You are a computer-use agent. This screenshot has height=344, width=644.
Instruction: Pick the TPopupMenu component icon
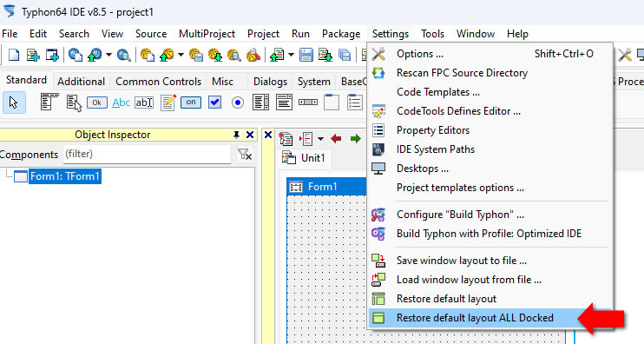click(x=74, y=103)
